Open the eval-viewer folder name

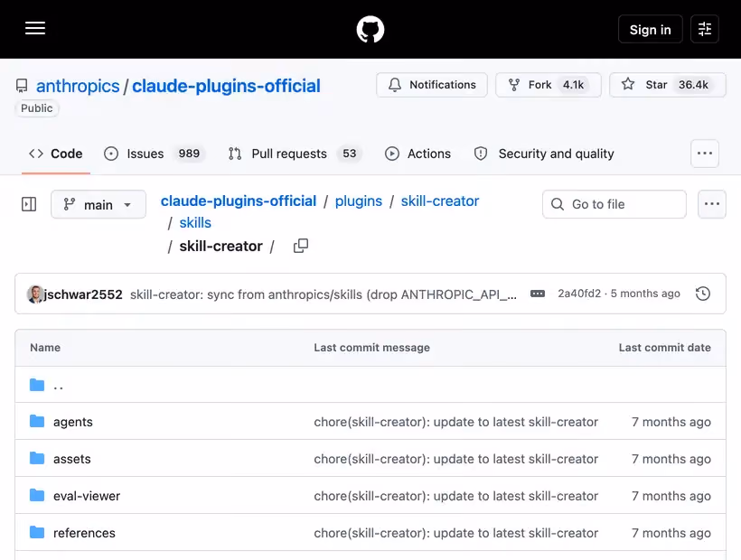(x=87, y=496)
